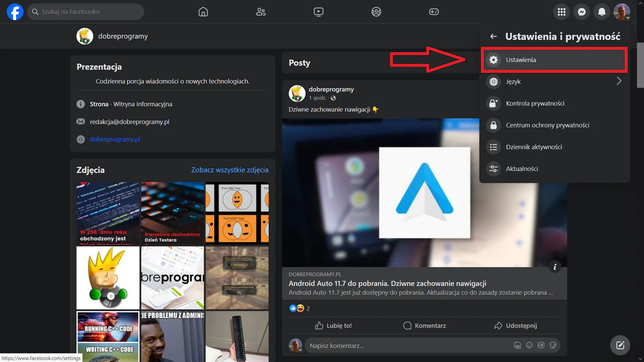This screenshot has width=644, height=362.
Task: Insert an avatar sticker in comment
Action: tap(517, 346)
